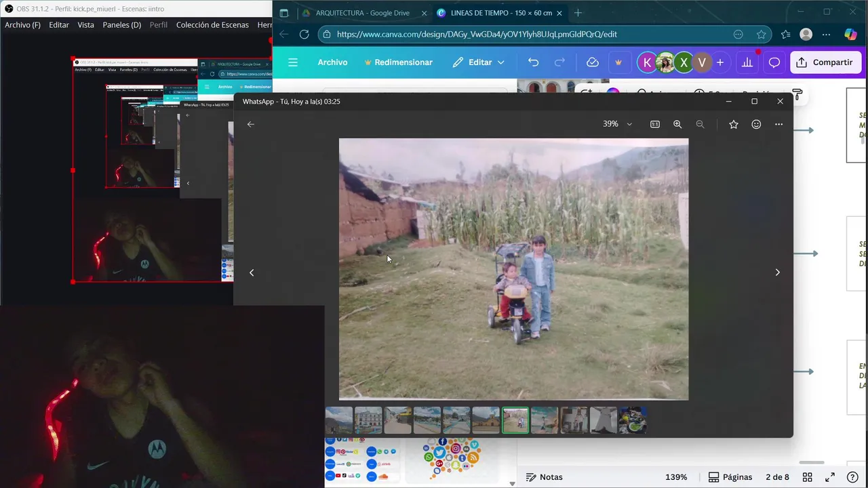Open Canva grid view icon

click(808, 477)
